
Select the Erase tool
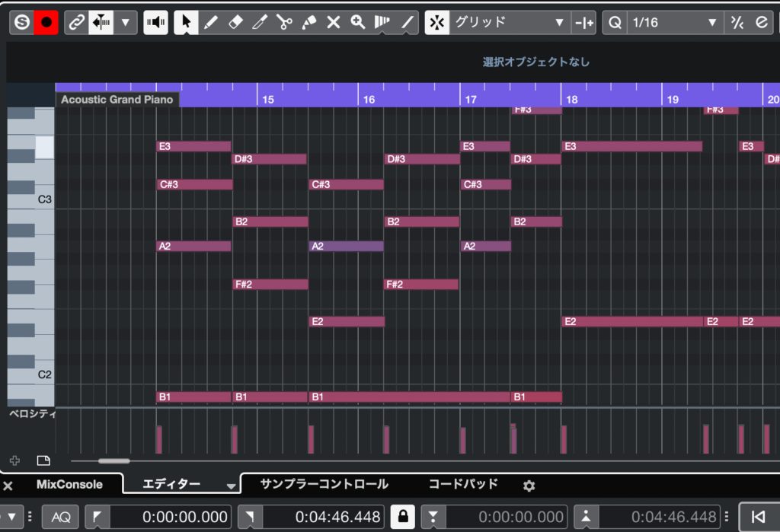235,22
